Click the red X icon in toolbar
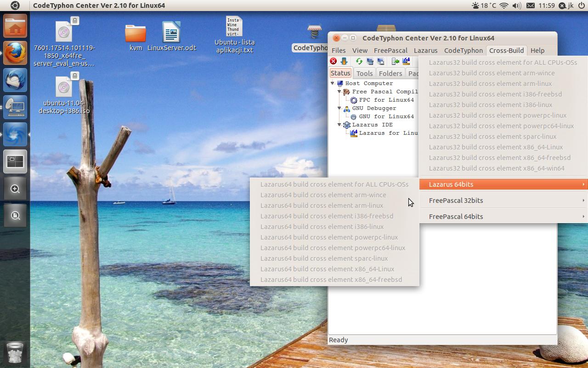 [x=334, y=61]
